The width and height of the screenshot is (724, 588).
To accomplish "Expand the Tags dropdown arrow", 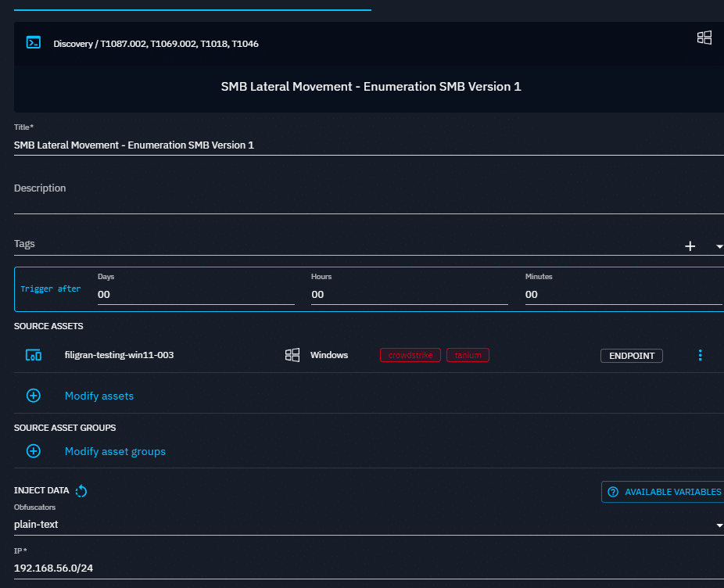I will pos(719,246).
